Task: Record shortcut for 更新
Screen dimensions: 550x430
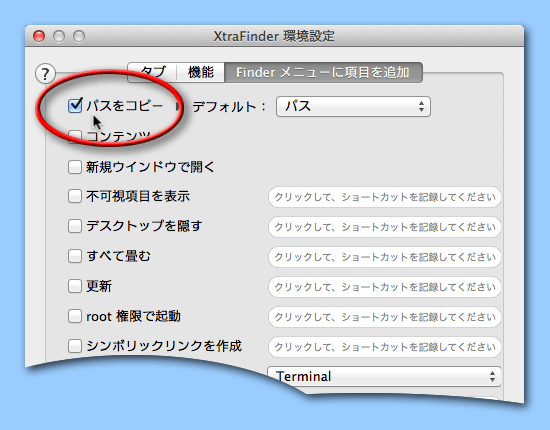Action: click(385, 287)
